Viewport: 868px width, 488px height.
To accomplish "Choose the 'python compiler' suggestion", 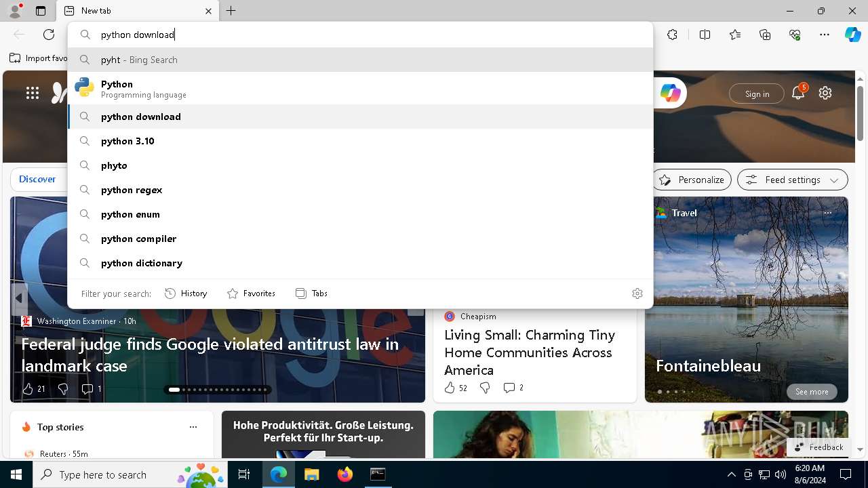I will (360, 239).
